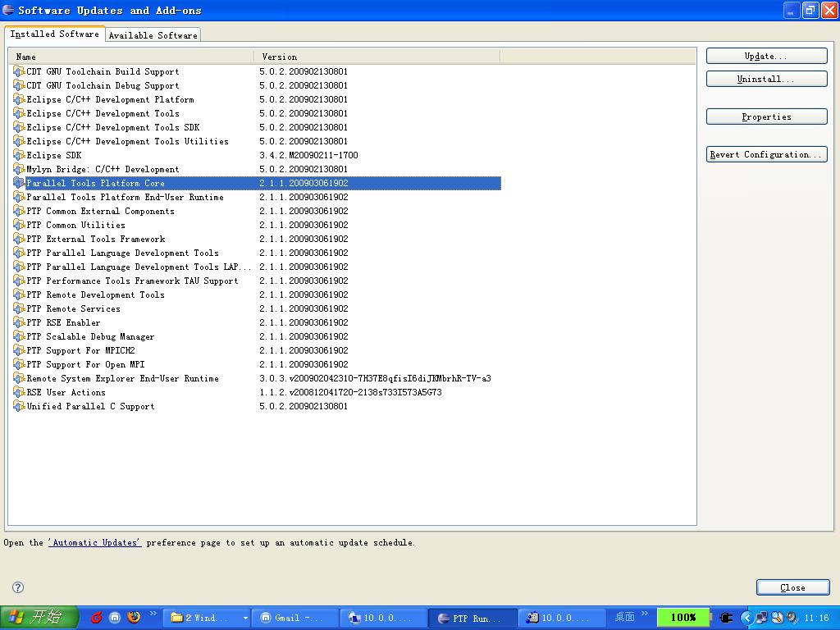Close the Software Updates dialog with Close

793,587
